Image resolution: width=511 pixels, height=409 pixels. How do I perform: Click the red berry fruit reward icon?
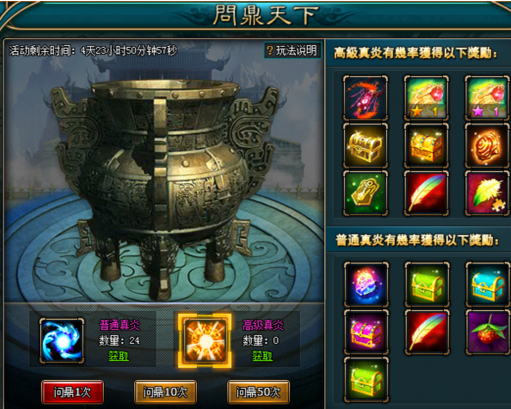488,332
